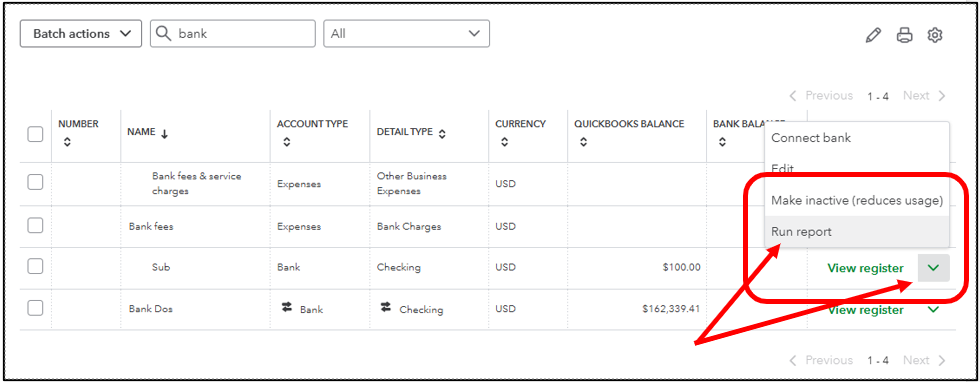Expand the Bank Dos row action arrow
The width and height of the screenshot is (980, 382).
click(x=934, y=309)
